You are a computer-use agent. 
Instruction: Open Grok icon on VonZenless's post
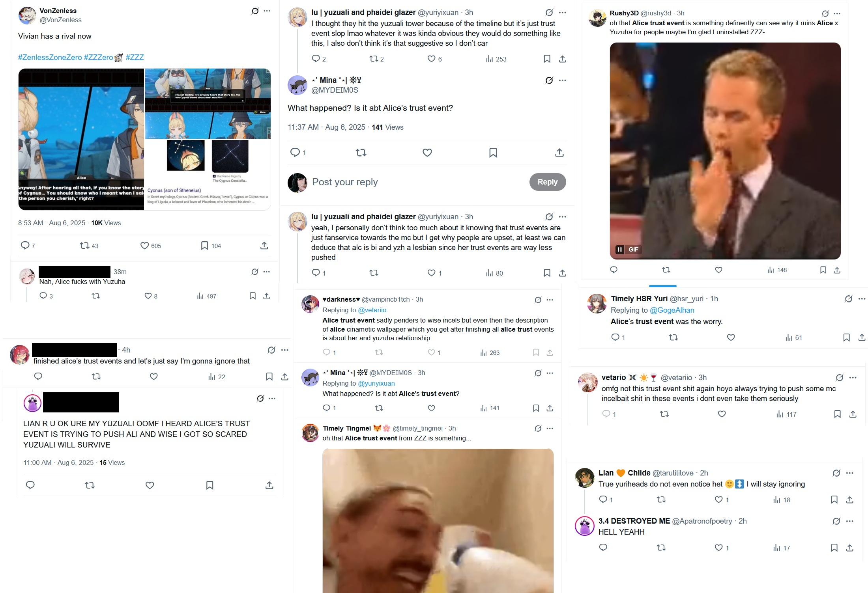coord(255,11)
